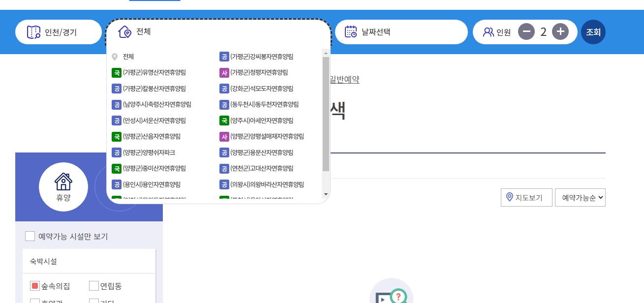Screen dimensions: 644x303
Task: Click the 공 badge of 서운산자연휴양림
Action: 117,121
